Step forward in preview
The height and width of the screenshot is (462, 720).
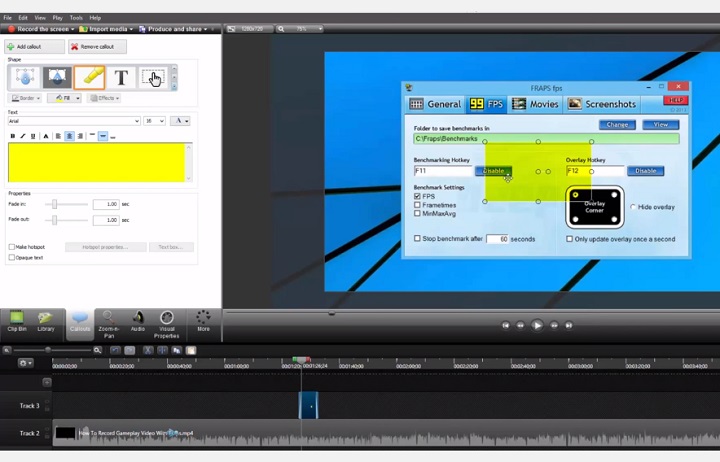(554, 325)
